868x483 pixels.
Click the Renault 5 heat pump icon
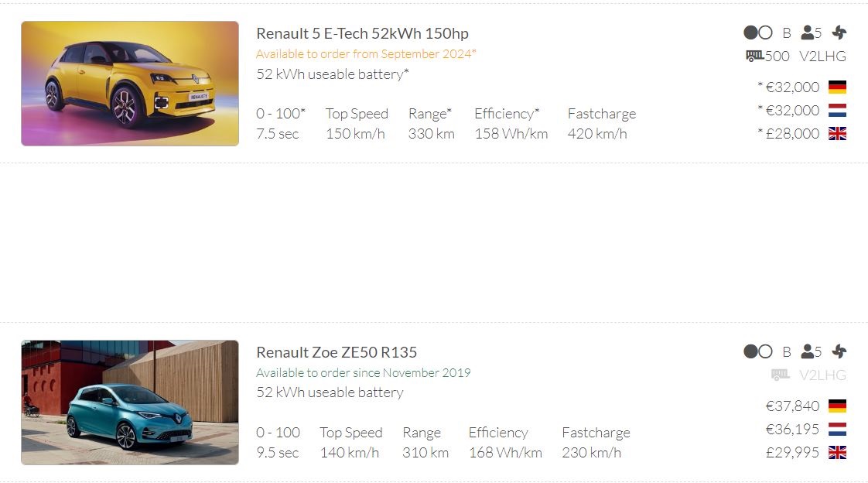(x=839, y=33)
